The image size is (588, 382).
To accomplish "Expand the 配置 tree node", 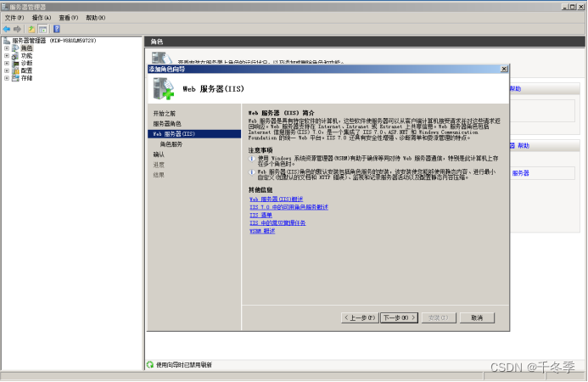I will [7, 70].
